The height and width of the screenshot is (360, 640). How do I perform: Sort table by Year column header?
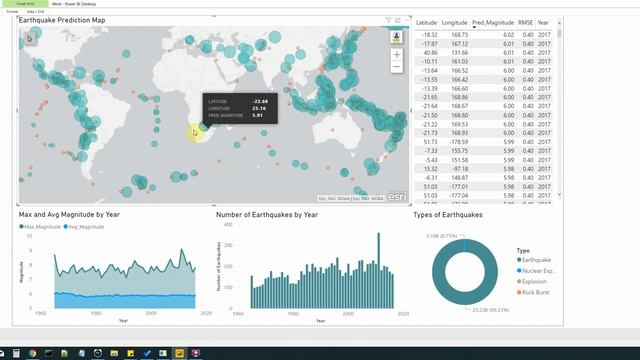[x=543, y=23]
